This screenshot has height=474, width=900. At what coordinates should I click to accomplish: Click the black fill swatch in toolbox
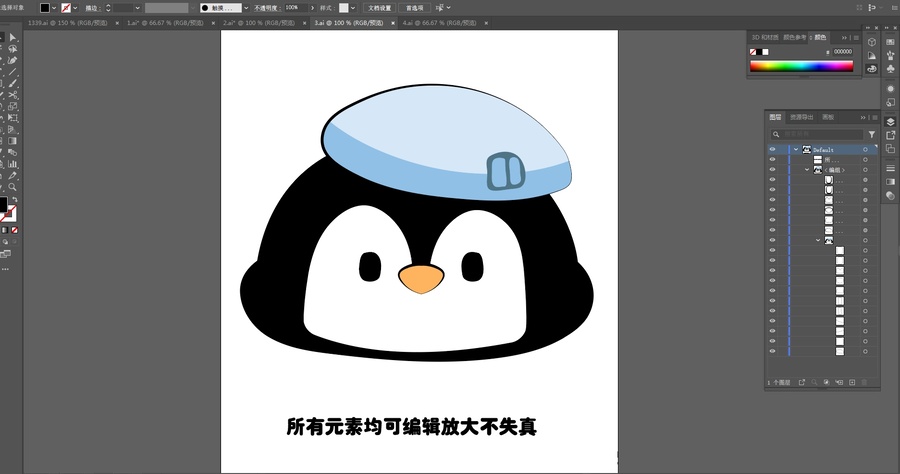pos(3,204)
